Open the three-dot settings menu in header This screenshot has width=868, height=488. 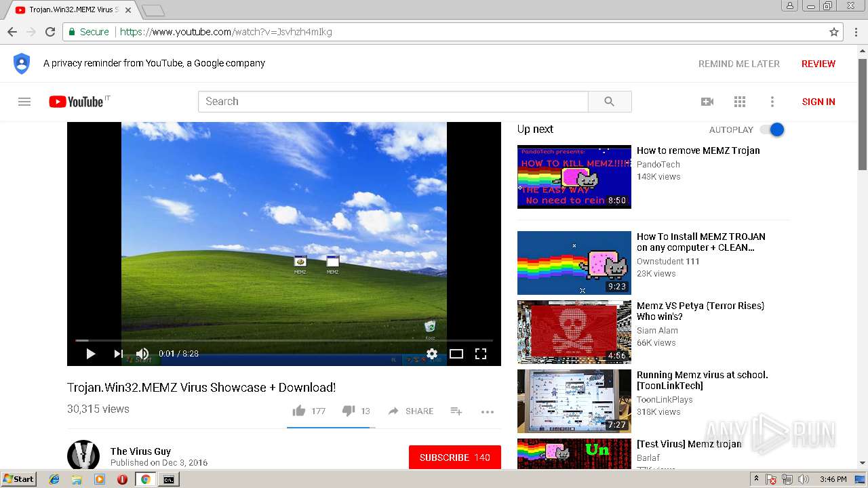[772, 102]
